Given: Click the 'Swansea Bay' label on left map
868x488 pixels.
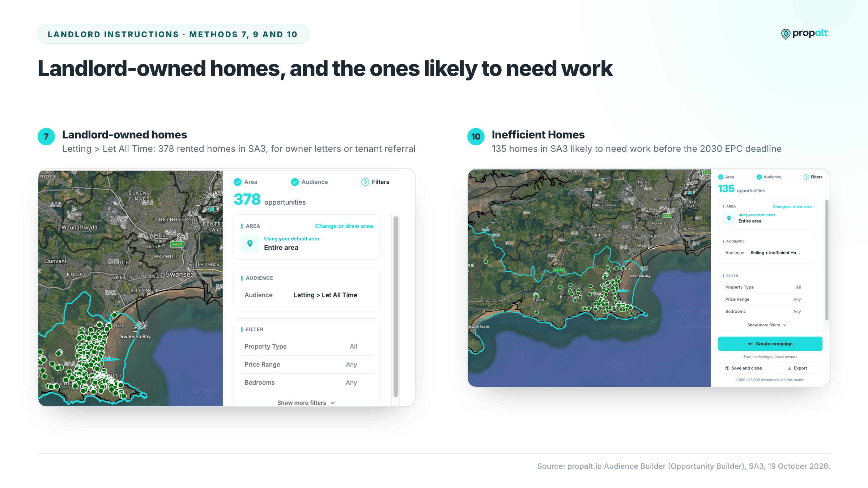Looking at the screenshot, I should click(135, 337).
